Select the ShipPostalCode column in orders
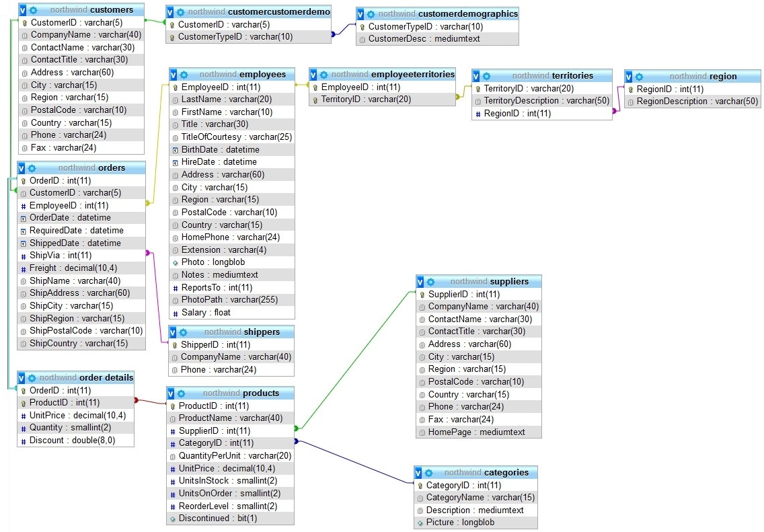Viewport: 764px width, 532px height. pyautogui.click(x=81, y=331)
